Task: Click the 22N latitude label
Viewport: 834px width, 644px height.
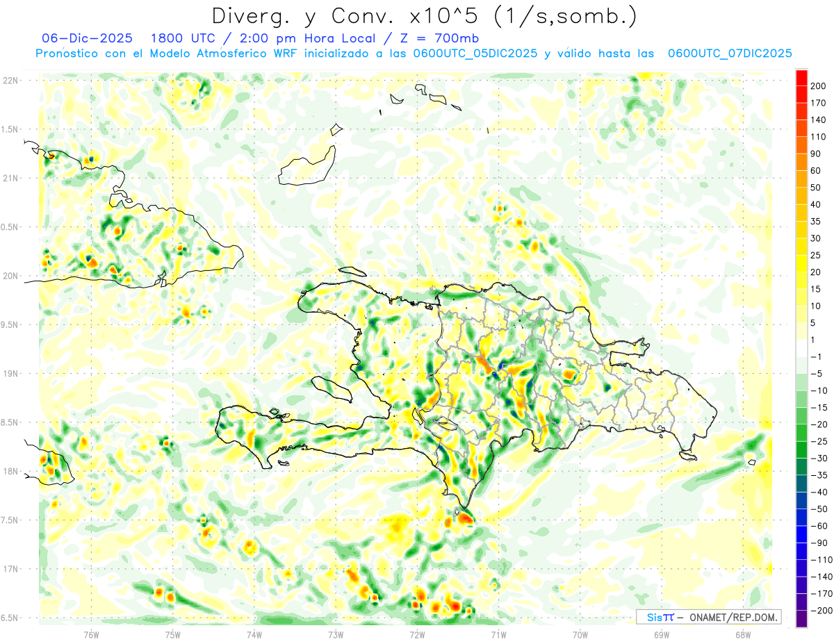Action: 10,81
